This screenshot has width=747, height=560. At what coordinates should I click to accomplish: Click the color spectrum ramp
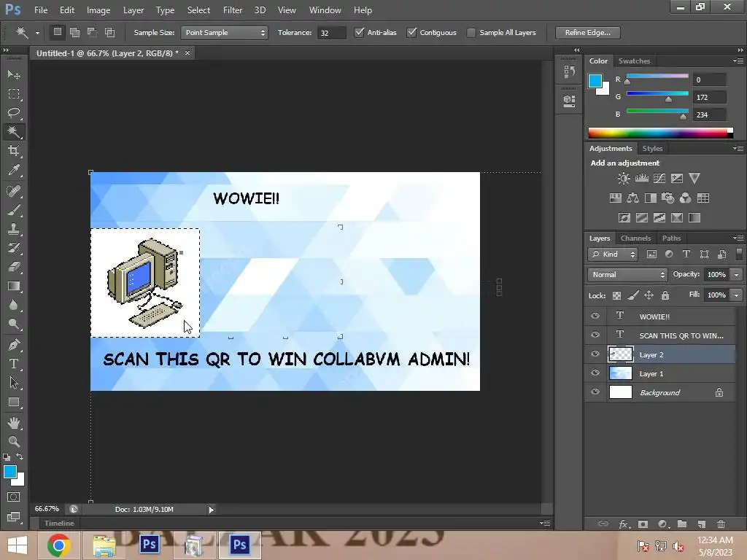pos(660,133)
